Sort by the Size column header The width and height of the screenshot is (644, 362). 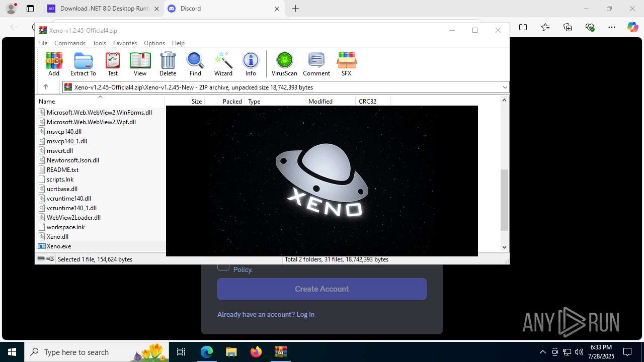[185, 101]
